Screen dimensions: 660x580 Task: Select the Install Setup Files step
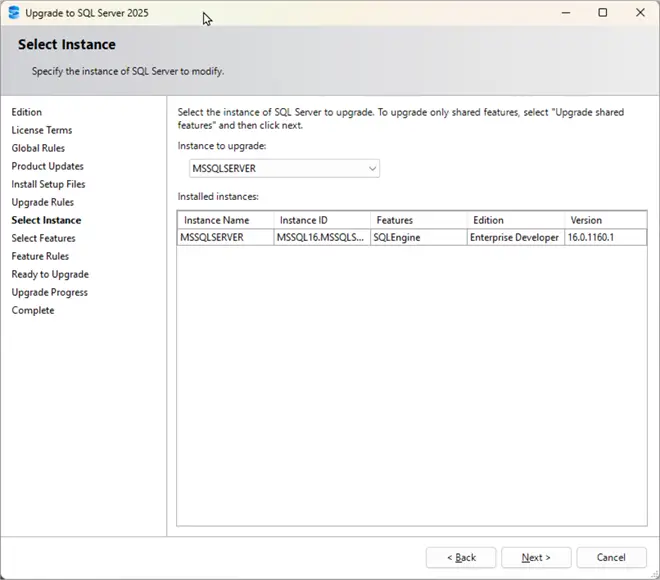[48, 184]
